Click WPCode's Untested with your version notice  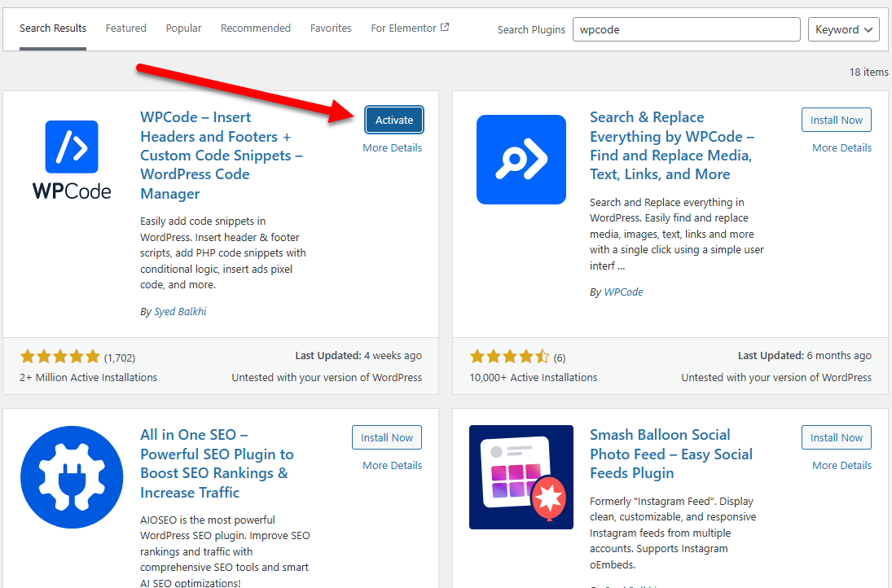(327, 378)
